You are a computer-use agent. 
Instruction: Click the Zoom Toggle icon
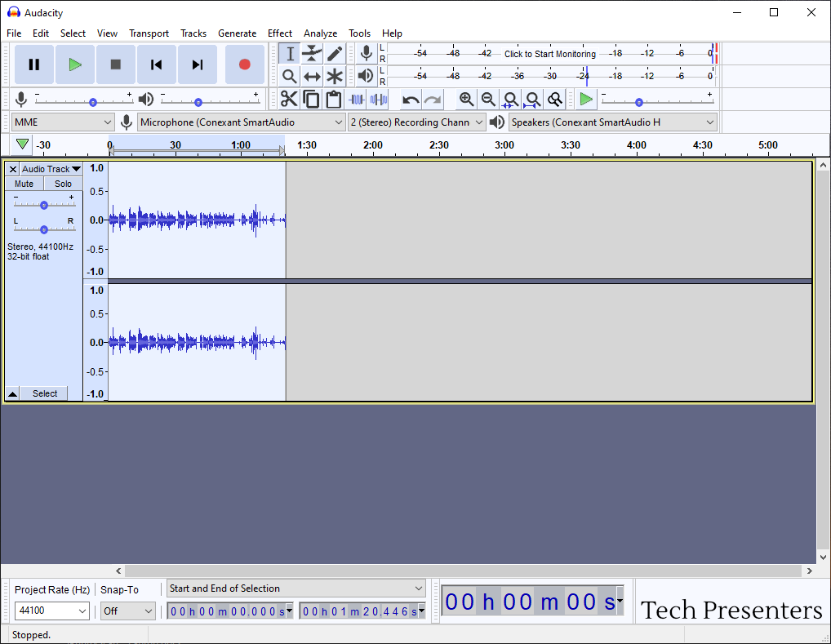pyautogui.click(x=554, y=99)
